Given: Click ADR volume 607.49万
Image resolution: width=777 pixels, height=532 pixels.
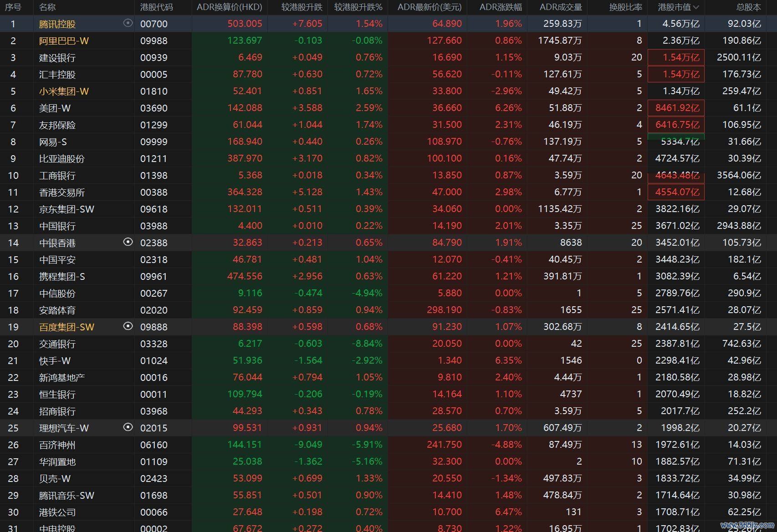Looking at the screenshot, I should pyautogui.click(x=562, y=428).
